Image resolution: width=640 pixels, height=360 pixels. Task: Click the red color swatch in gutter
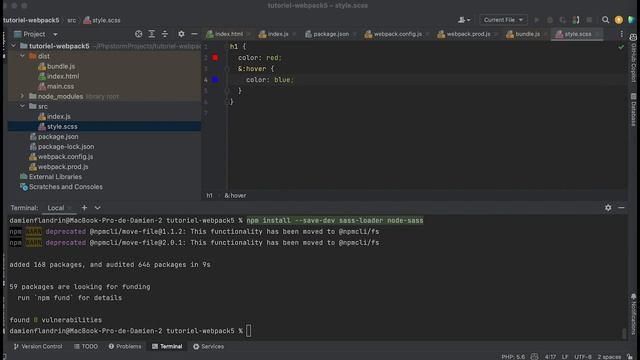(215, 58)
